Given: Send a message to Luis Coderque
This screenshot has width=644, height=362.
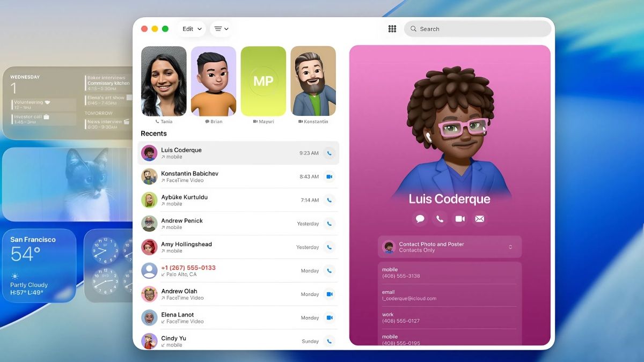Looking at the screenshot, I should pos(420,219).
